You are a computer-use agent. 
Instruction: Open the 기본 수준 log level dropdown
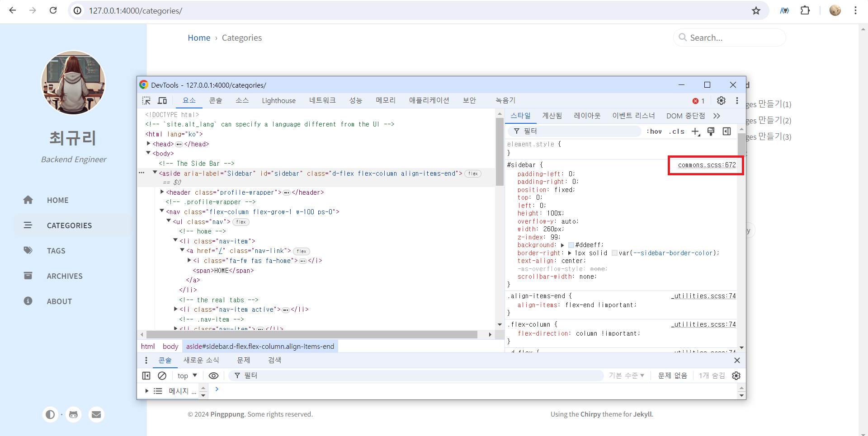coord(626,376)
